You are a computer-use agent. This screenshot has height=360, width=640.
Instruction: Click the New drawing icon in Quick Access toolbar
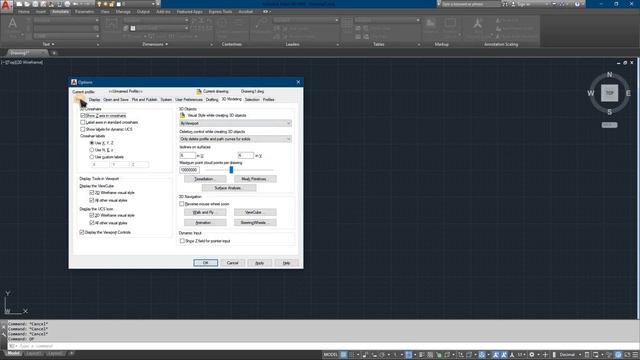[x=19, y=4]
